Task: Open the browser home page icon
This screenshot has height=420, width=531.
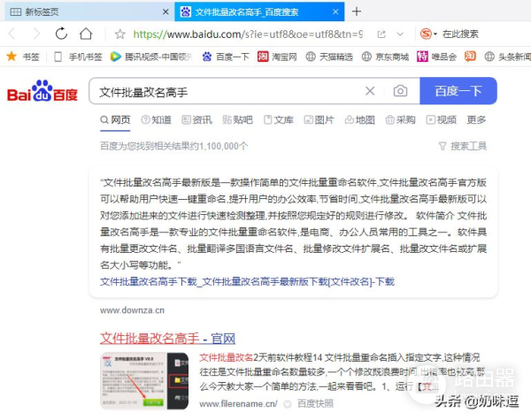Action: (86, 34)
